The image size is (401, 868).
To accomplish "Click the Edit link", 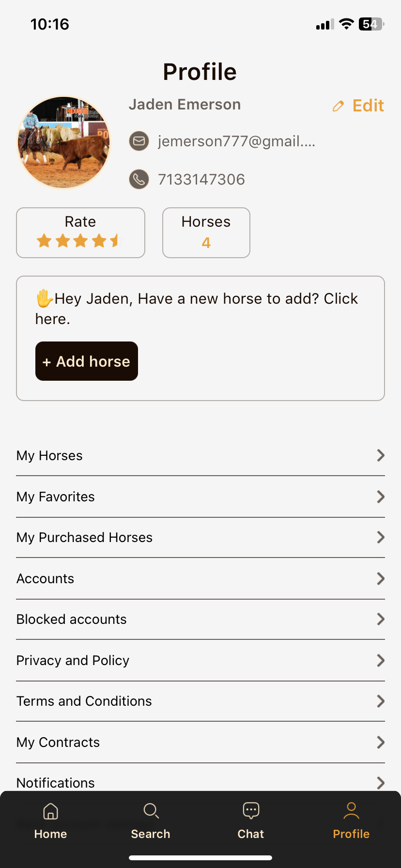I will click(368, 106).
